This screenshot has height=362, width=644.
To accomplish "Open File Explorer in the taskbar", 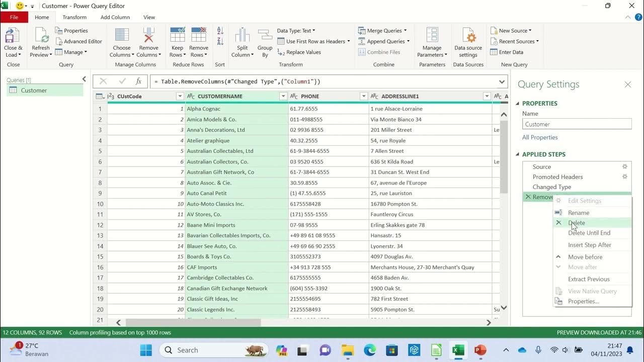I will (x=348, y=350).
